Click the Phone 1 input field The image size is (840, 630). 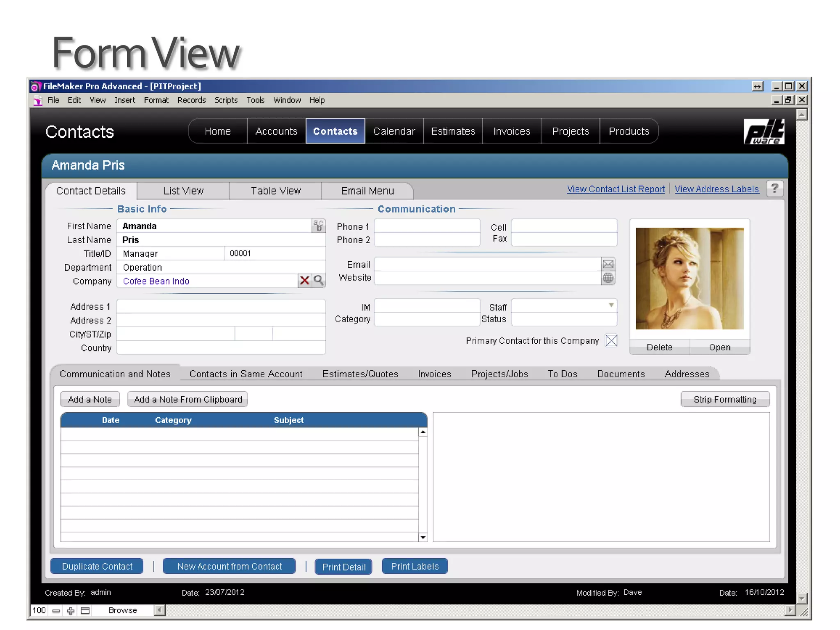click(x=427, y=226)
